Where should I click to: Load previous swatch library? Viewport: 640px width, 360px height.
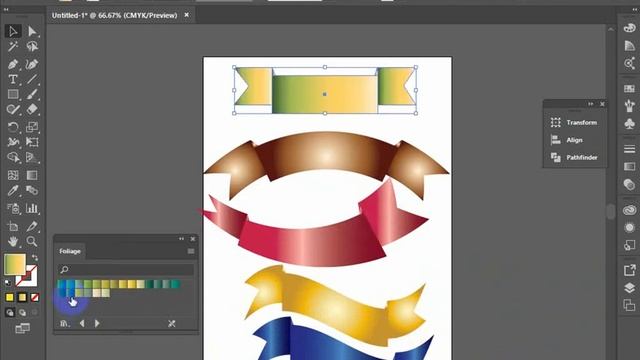click(x=82, y=324)
